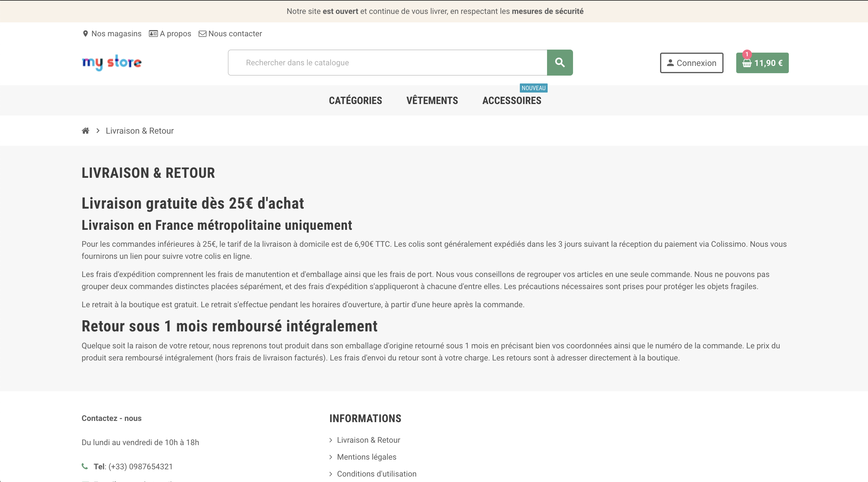Open the VÊTEMENTS menu
The width and height of the screenshot is (868, 482).
tap(432, 100)
